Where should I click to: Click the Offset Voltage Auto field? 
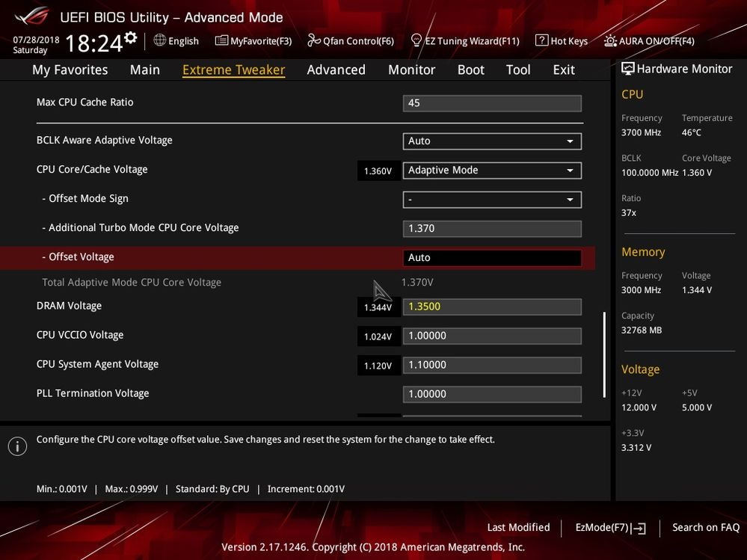tap(492, 258)
